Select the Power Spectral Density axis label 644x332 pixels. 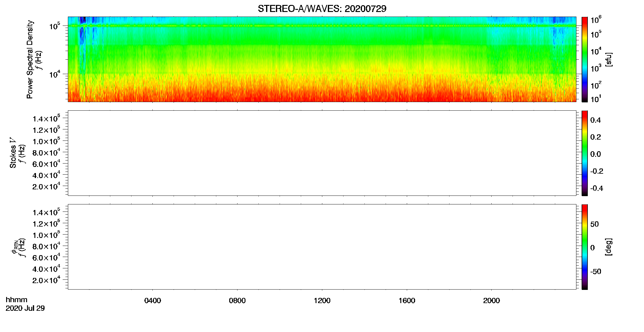30,59
